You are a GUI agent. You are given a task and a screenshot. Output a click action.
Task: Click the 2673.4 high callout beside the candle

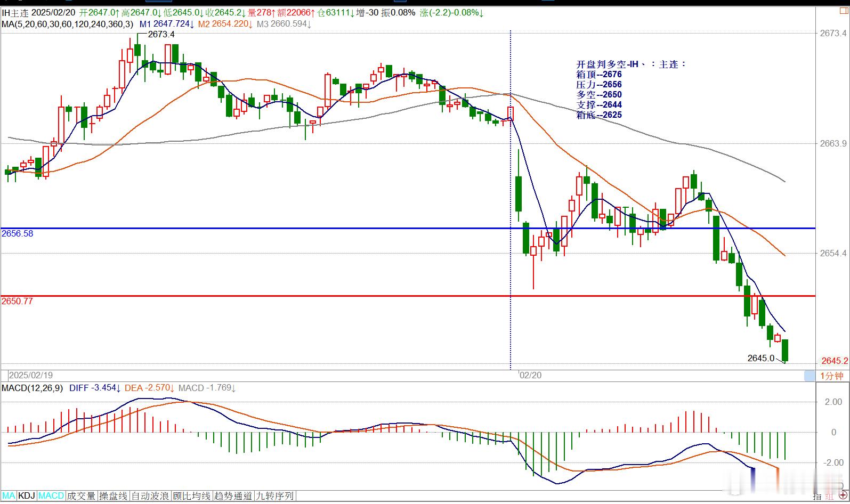click(x=161, y=35)
